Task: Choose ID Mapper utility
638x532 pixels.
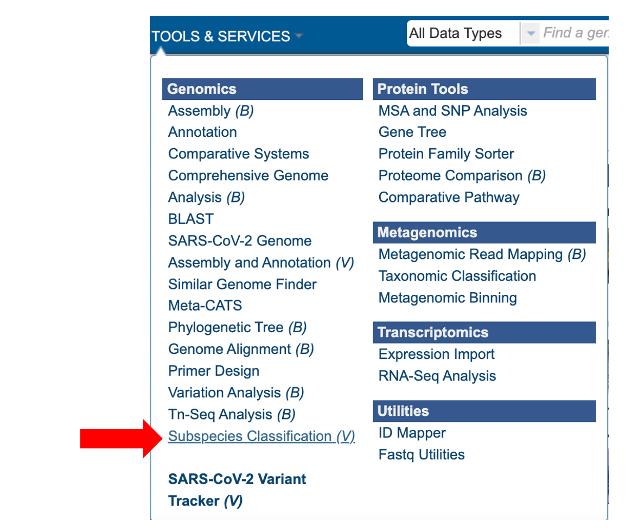Action: coord(412,433)
